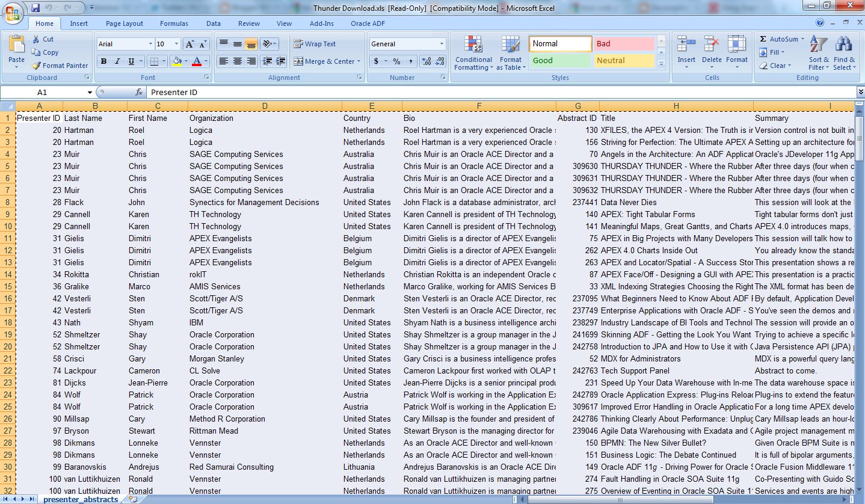Apply the Good cell style
Viewport: 865px width, 504px height.
pyautogui.click(x=560, y=60)
